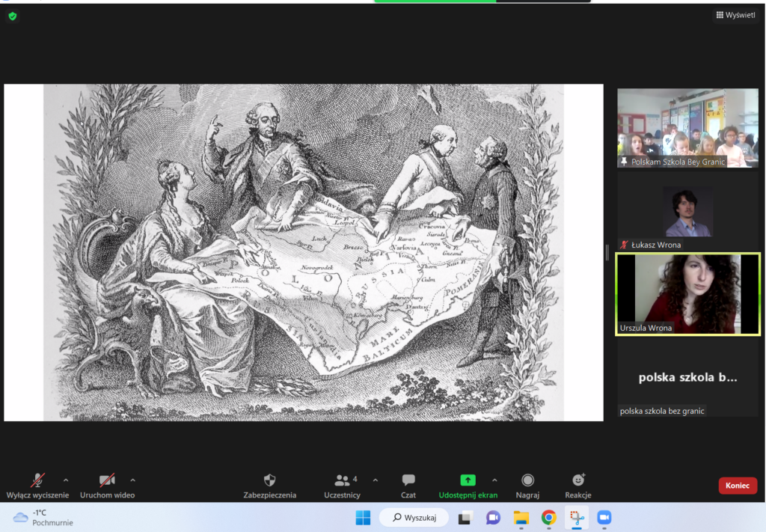This screenshot has width=766, height=532.
Task: End the meeting with Koniec
Action: [x=738, y=486]
